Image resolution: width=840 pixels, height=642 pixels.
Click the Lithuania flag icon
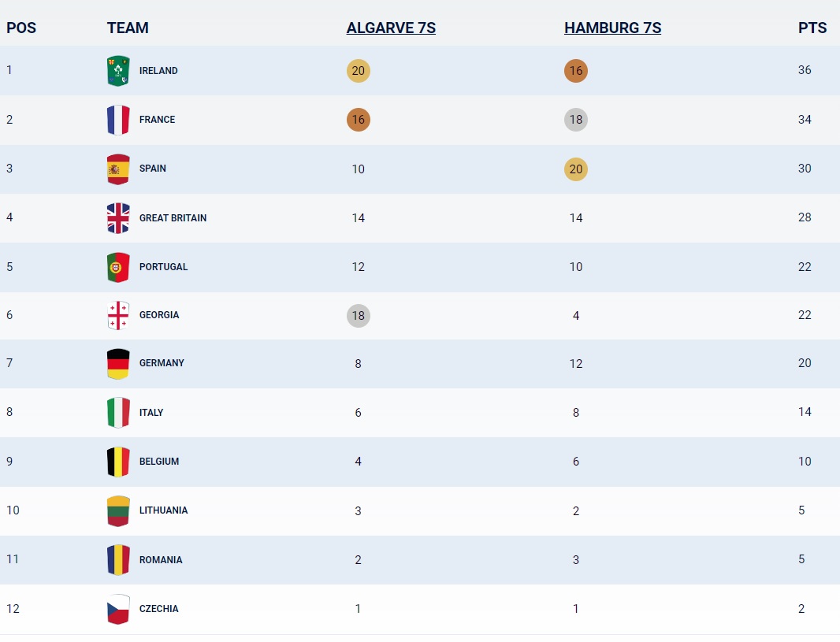click(118, 510)
